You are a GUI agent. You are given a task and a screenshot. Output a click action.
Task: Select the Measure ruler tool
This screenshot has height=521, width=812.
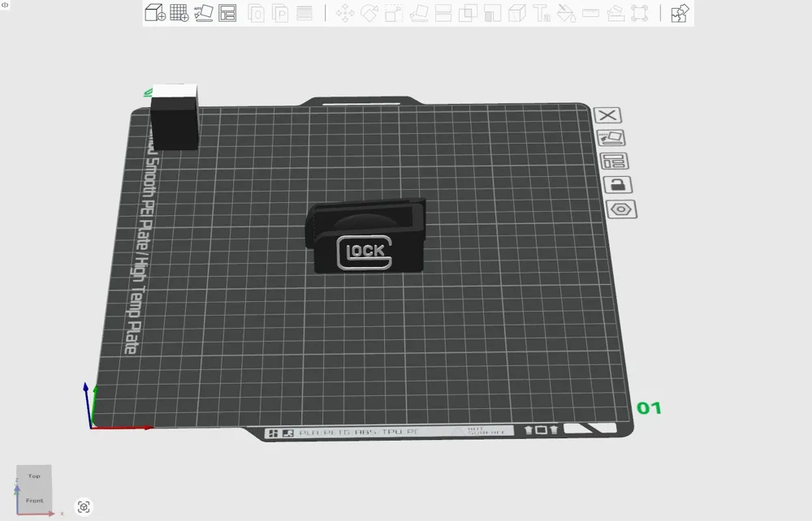(x=591, y=13)
